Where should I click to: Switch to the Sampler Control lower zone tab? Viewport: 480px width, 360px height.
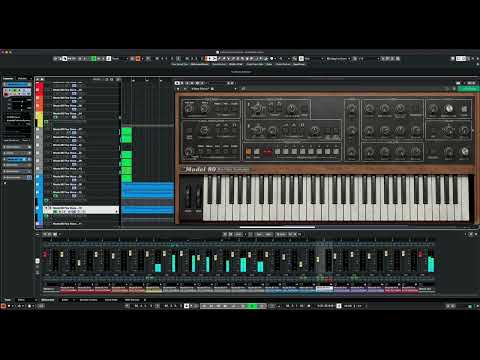pos(88,300)
